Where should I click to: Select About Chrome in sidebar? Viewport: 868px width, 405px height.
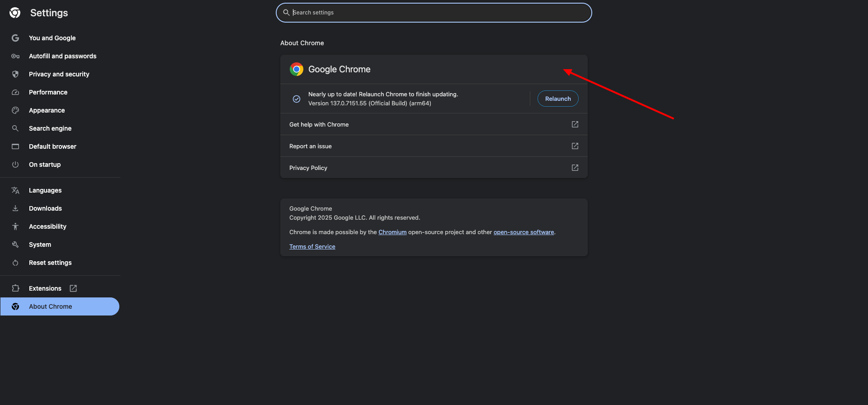coord(60,306)
